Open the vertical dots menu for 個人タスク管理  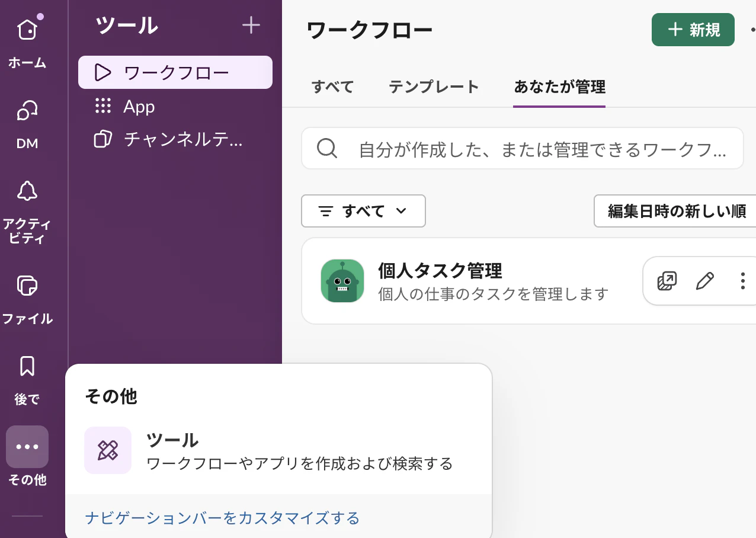coord(742,281)
